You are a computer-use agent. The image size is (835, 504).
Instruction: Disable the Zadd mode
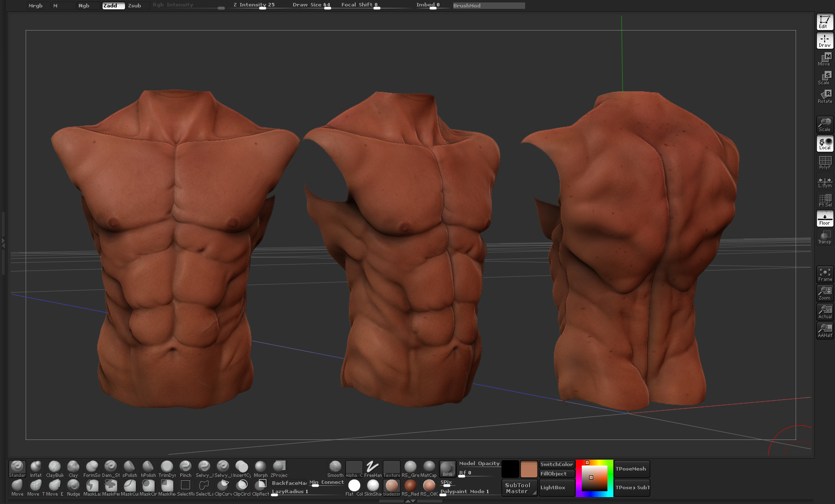coord(113,5)
